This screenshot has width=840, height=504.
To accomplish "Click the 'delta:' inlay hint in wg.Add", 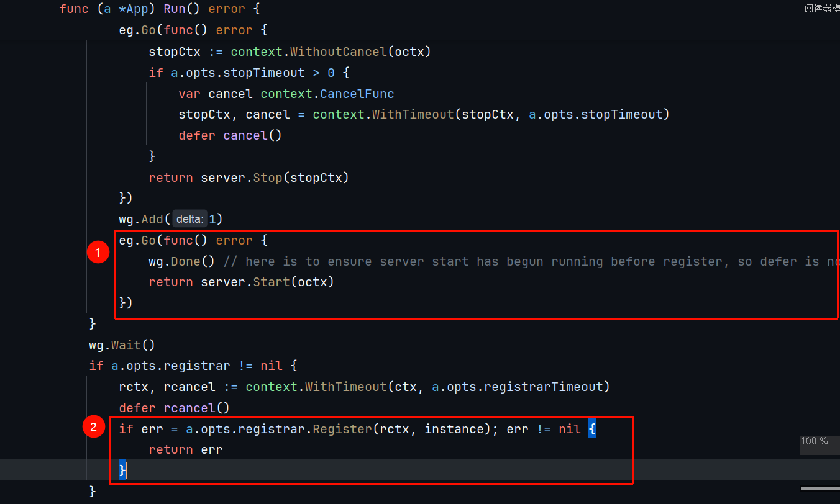I will [189, 219].
